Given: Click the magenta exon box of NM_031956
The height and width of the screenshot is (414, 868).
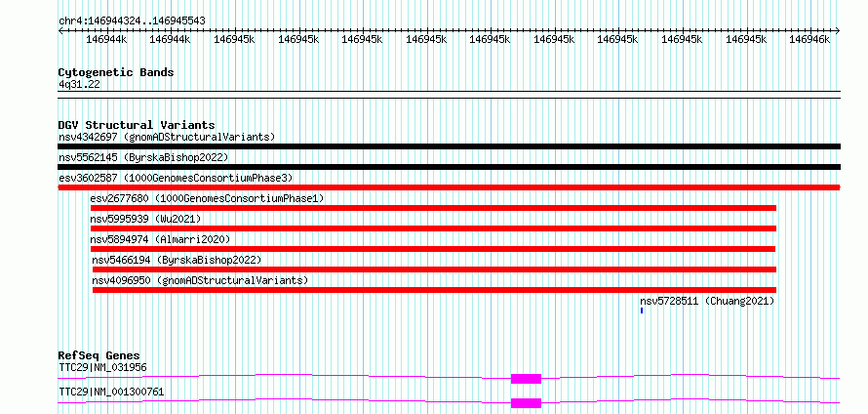Looking at the screenshot, I should [526, 379].
